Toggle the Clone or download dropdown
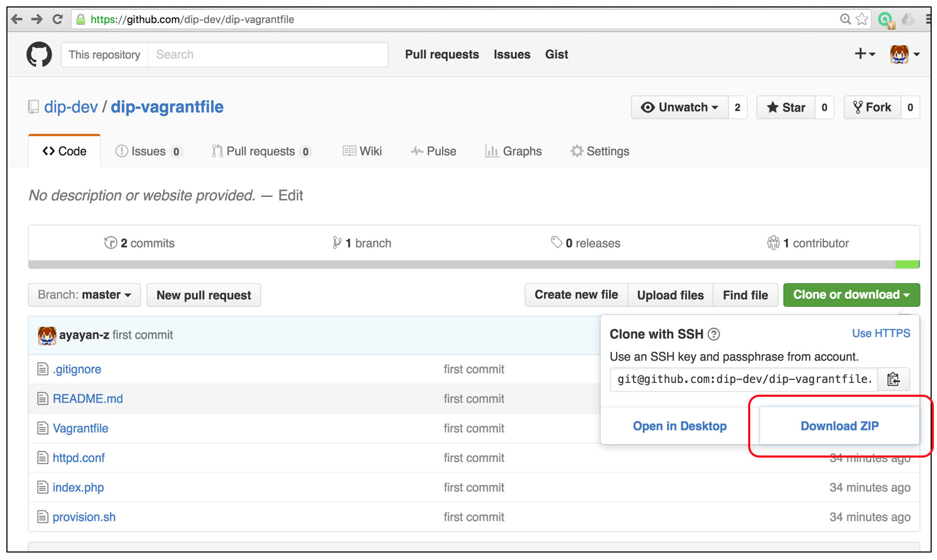This screenshot has width=937, height=560. [852, 295]
